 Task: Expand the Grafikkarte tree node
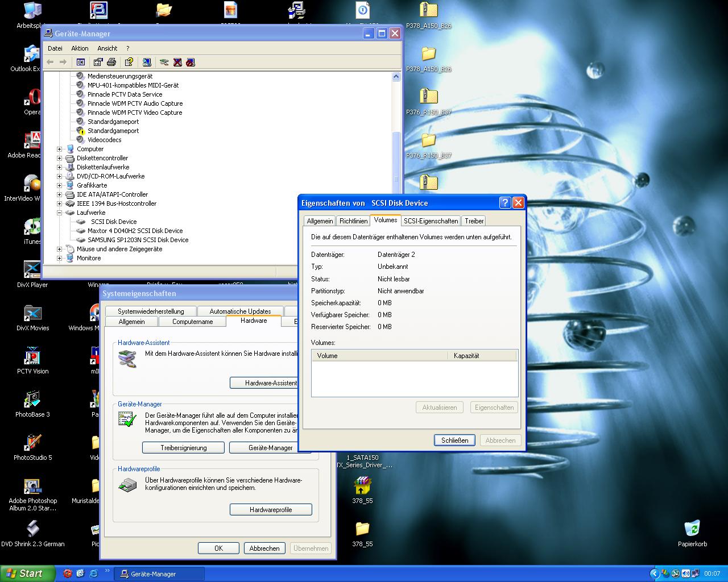(59, 185)
